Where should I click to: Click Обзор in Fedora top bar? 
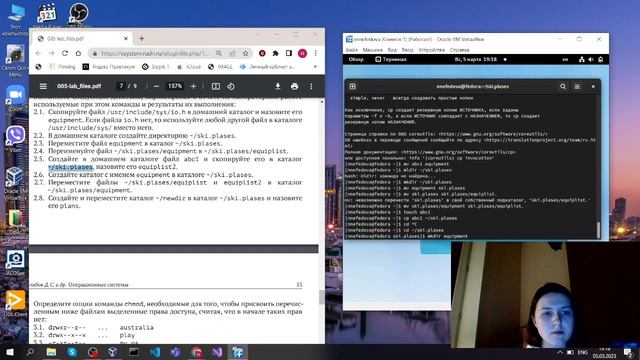tap(356, 60)
